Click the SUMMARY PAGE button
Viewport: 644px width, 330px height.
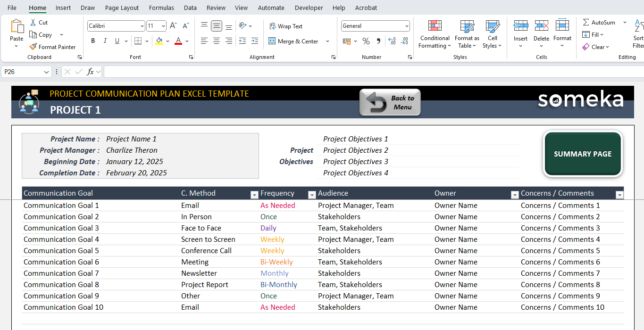(582, 154)
